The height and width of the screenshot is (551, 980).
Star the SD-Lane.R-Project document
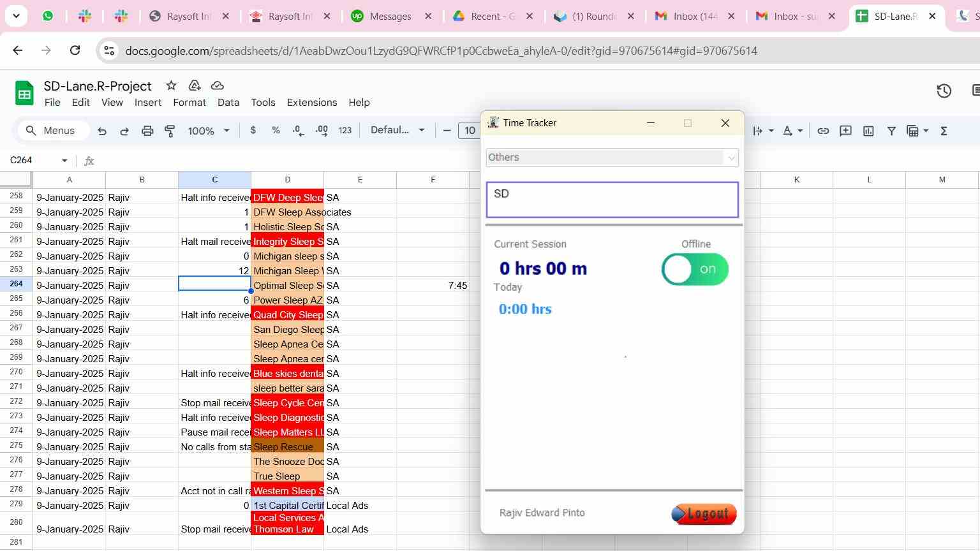click(171, 85)
